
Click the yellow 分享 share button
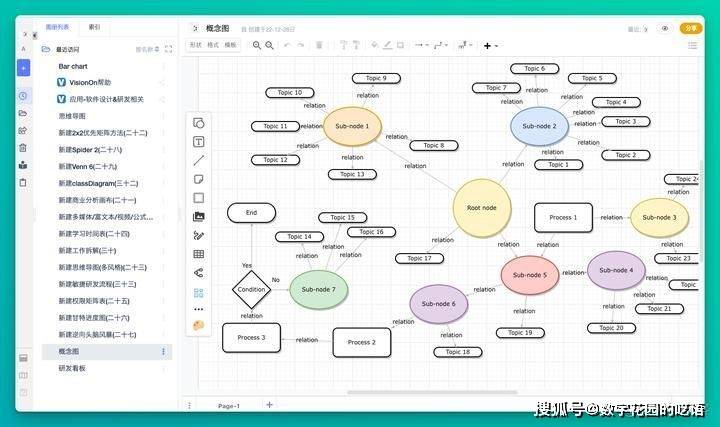click(691, 28)
